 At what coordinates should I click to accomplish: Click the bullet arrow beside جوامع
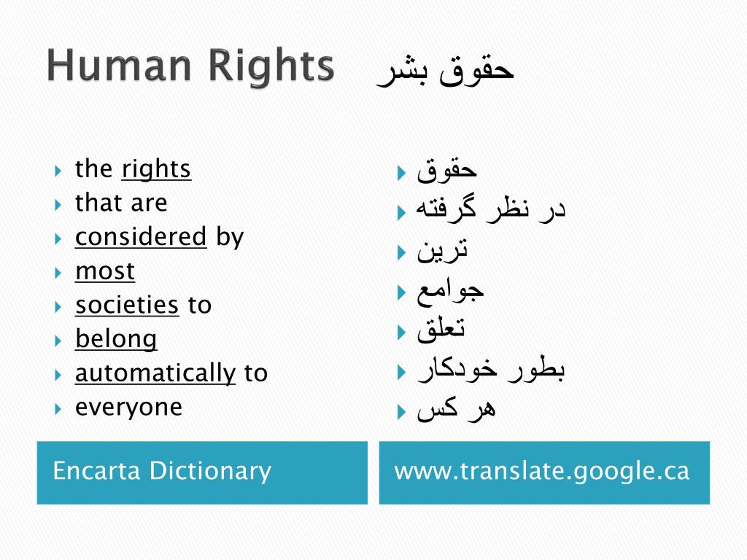(401, 292)
